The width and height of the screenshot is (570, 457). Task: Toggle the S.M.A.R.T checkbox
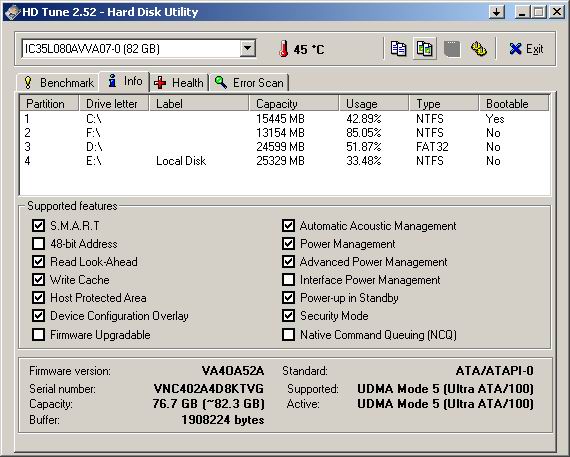pyautogui.click(x=38, y=225)
